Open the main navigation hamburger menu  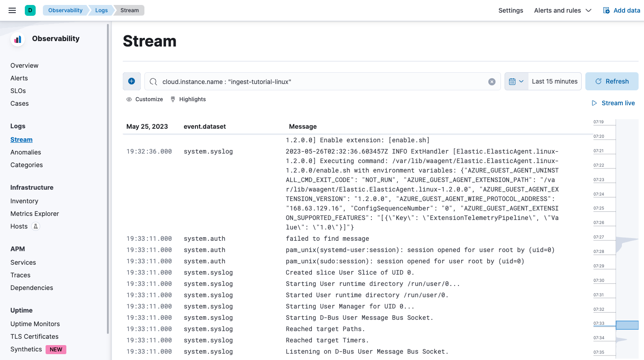click(12, 10)
